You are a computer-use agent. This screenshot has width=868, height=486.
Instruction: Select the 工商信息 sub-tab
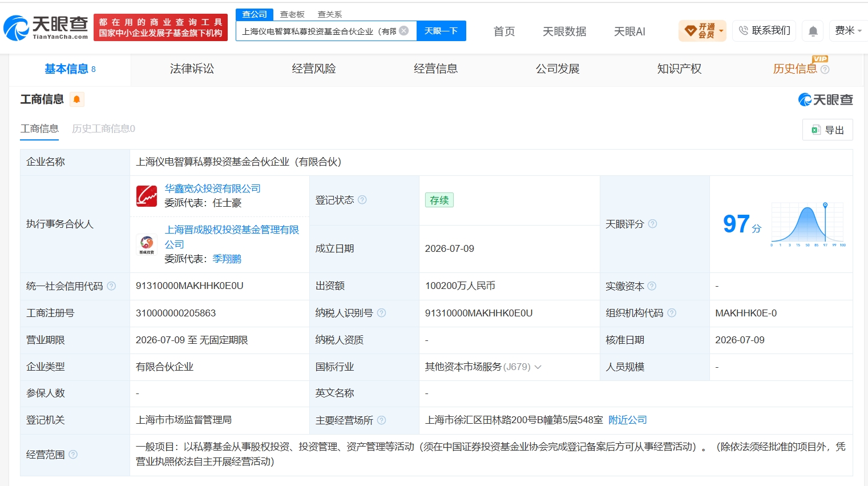pyautogui.click(x=39, y=129)
